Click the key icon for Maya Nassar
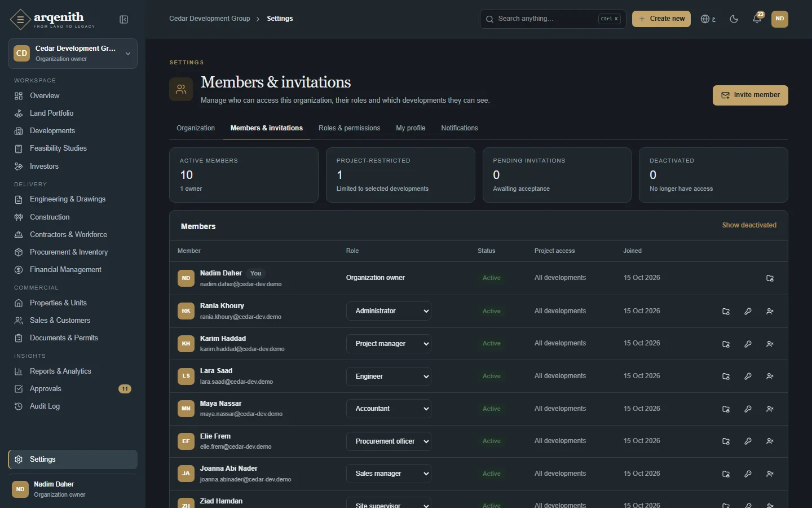This screenshot has width=812, height=508. (x=748, y=409)
